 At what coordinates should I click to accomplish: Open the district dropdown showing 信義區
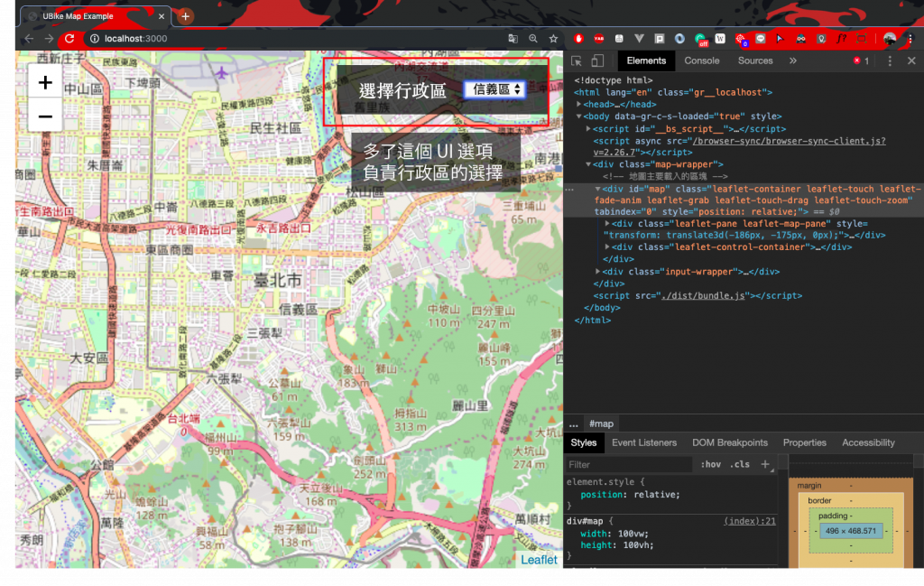click(x=494, y=89)
